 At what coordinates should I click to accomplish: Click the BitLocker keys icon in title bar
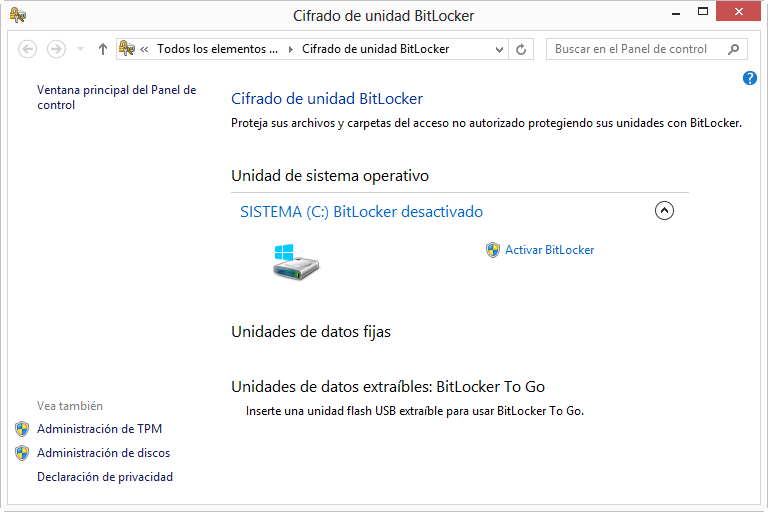pyautogui.click(x=17, y=15)
